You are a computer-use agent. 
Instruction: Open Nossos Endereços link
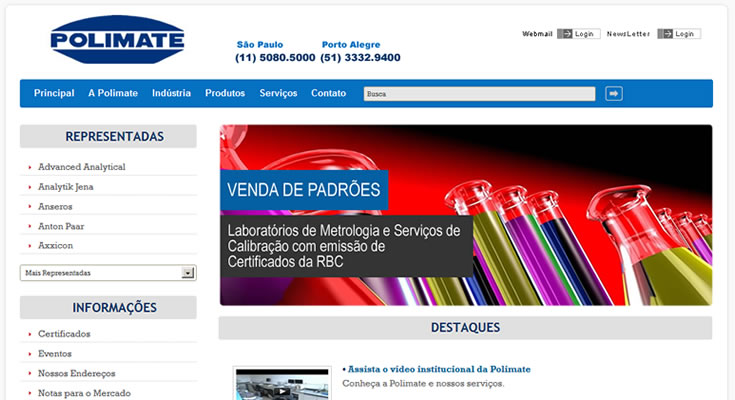coord(76,373)
